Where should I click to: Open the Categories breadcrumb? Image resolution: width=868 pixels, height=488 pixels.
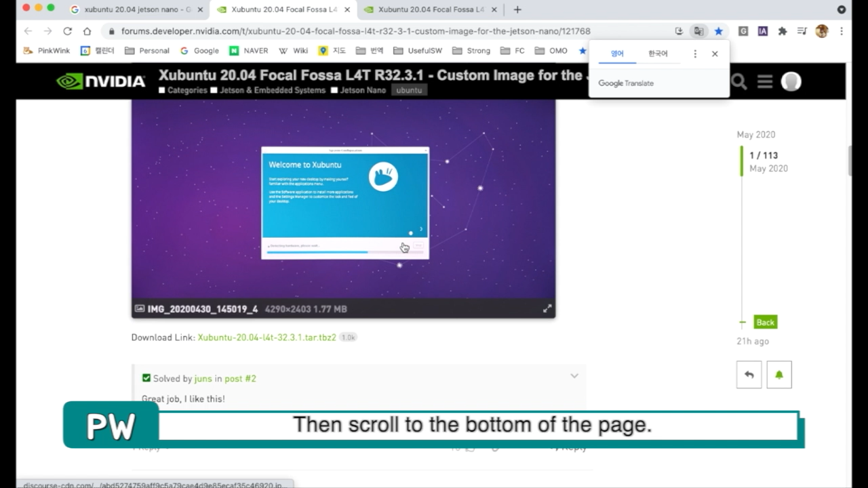(x=182, y=90)
